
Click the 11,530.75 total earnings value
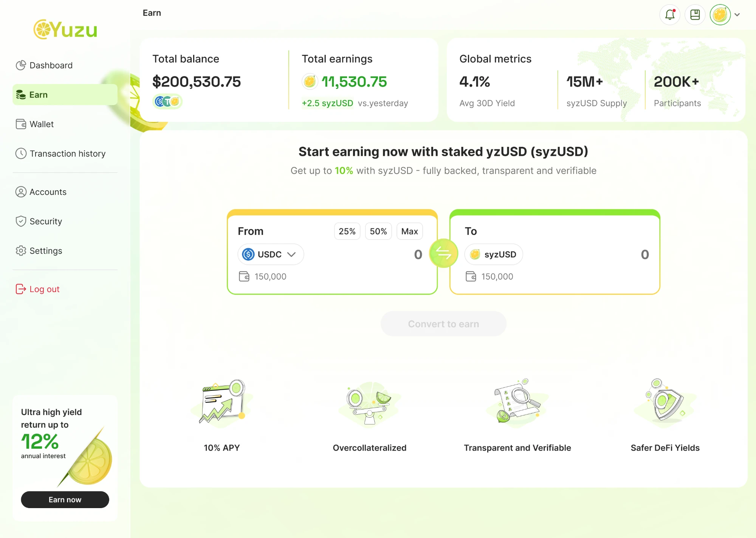pyautogui.click(x=354, y=82)
